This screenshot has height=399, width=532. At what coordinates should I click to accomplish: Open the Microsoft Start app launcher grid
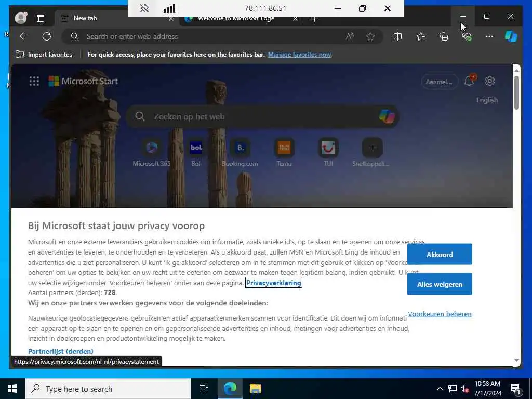coord(34,81)
